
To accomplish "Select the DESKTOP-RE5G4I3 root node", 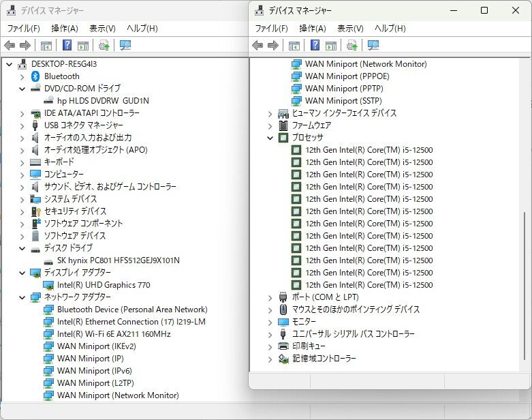I will 63,64.
